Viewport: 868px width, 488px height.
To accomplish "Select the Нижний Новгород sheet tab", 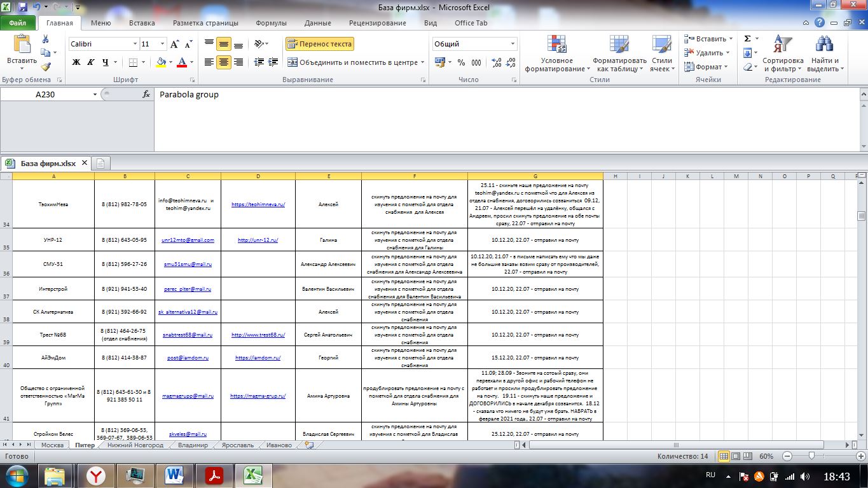I will (135, 445).
